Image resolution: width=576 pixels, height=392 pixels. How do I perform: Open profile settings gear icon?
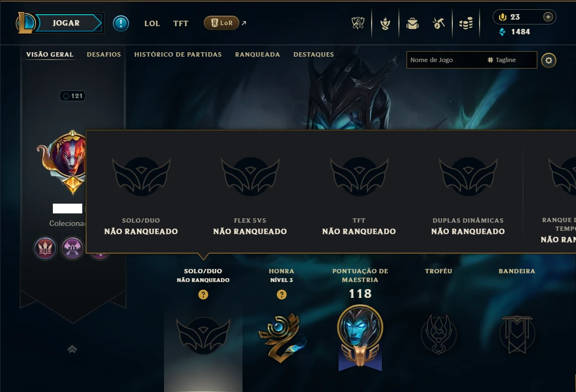click(548, 60)
